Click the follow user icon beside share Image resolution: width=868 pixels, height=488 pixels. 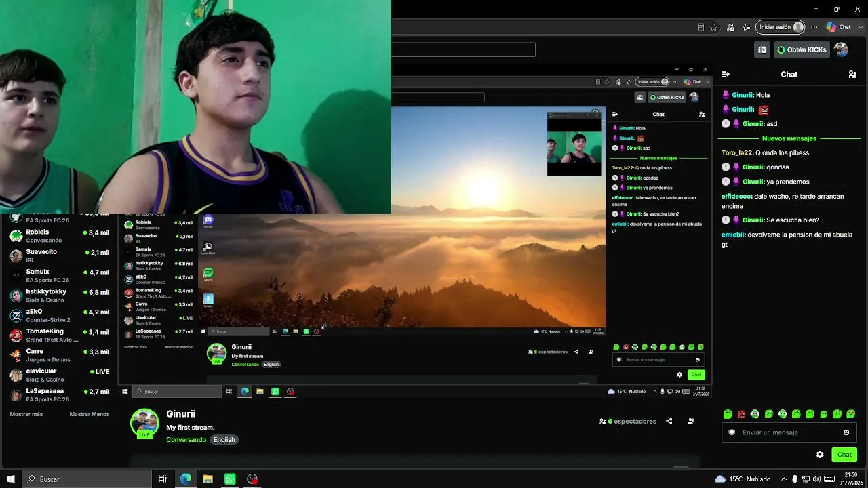coord(690,421)
